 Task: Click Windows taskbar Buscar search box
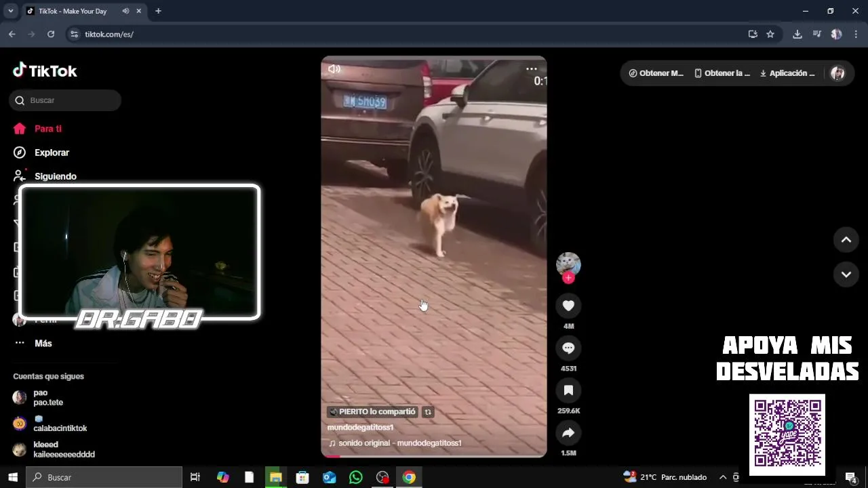(104, 477)
